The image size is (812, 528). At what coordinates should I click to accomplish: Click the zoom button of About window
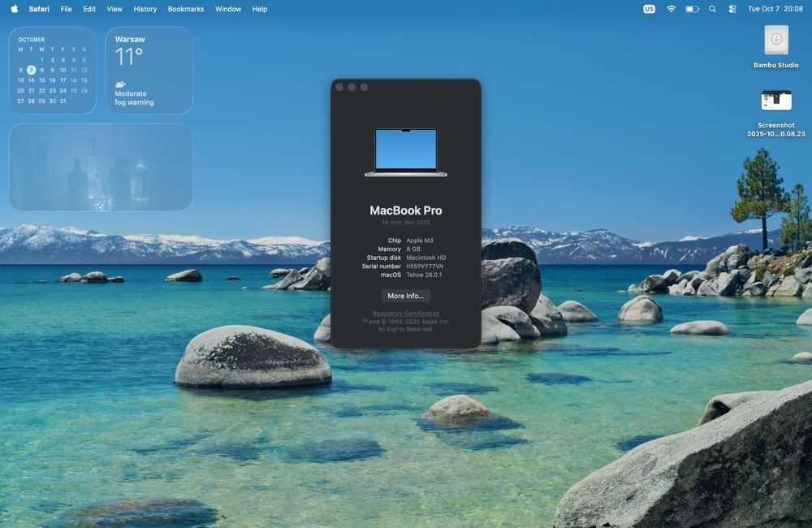pos(364,87)
